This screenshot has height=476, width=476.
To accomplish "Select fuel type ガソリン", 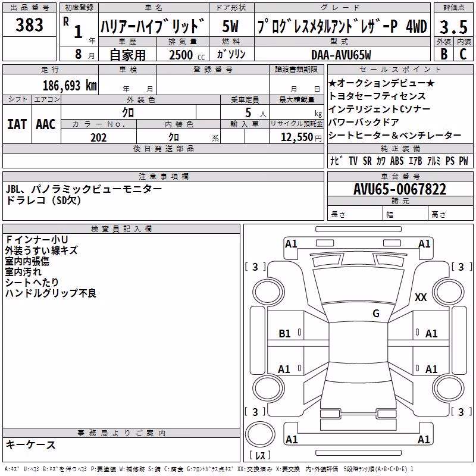I will 231,54.
